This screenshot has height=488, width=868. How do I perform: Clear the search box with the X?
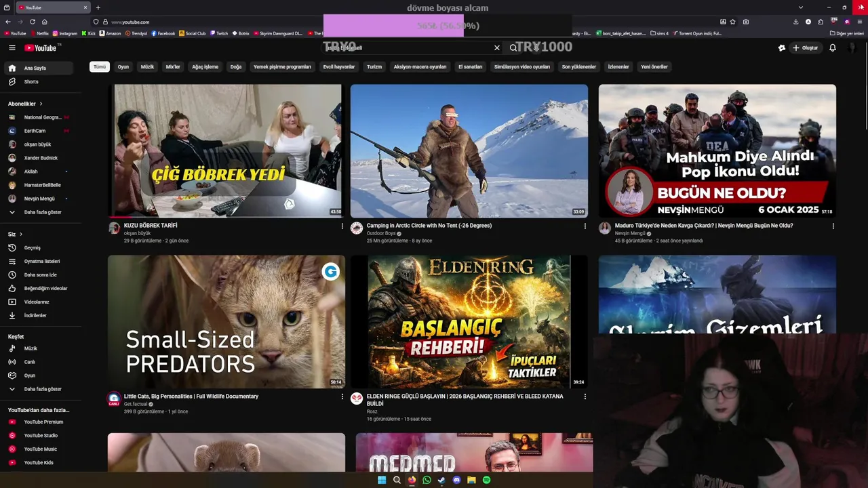tap(496, 48)
